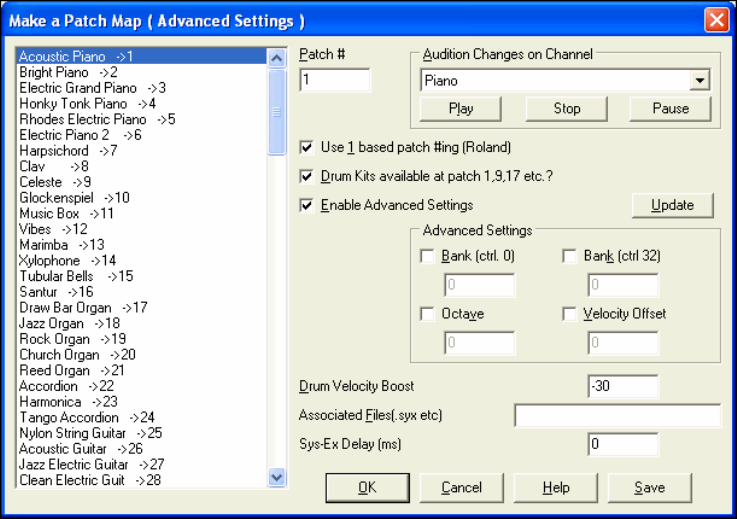Viewport: 737px width, 519px height.
Task: Open the Audition Changes on Channel dropdown arrow
Action: coord(699,80)
